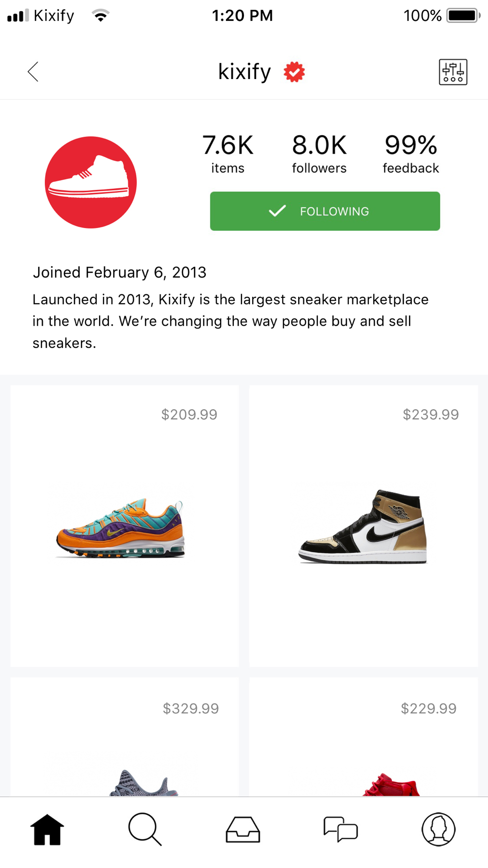
Task: Tap the $209.99 price label
Action: tap(189, 414)
